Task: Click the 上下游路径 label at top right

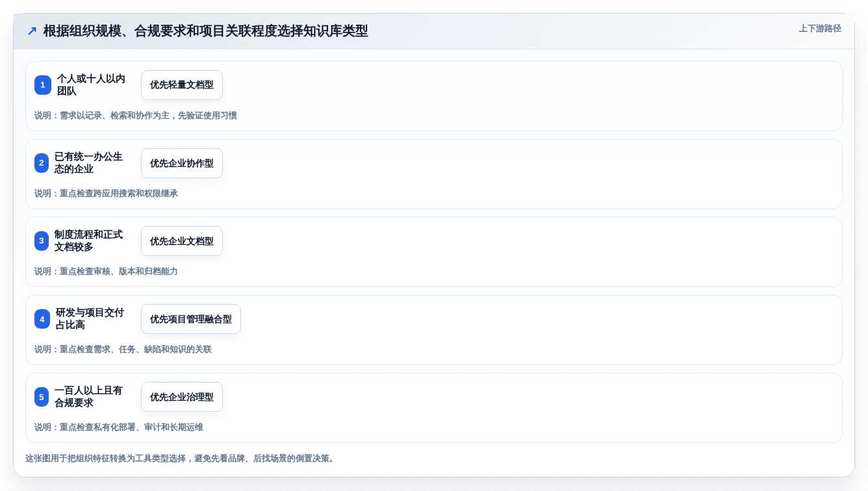Action: (820, 29)
